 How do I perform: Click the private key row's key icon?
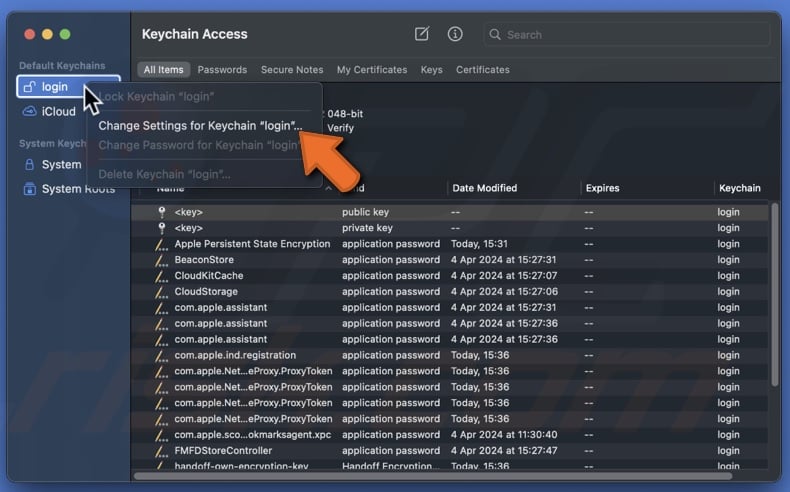pos(162,228)
